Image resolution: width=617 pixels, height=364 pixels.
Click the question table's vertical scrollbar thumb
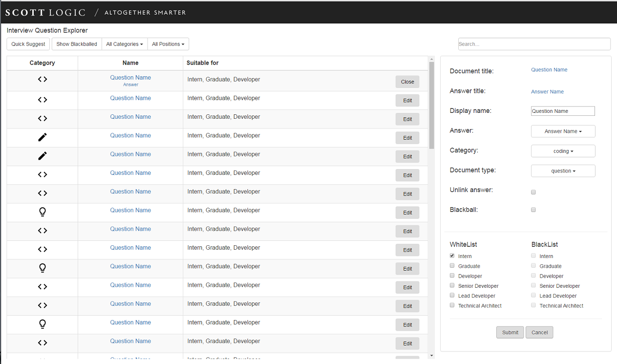(x=431, y=105)
